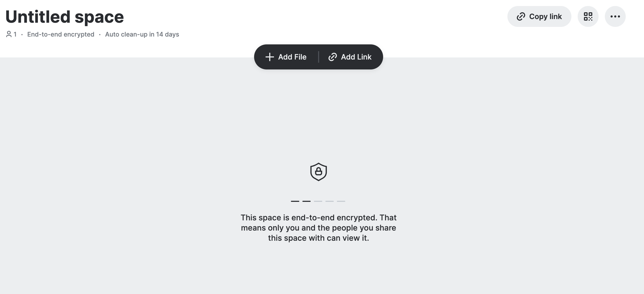This screenshot has height=294, width=644.
Task: Open the QR code sharing button
Action: 588,16
